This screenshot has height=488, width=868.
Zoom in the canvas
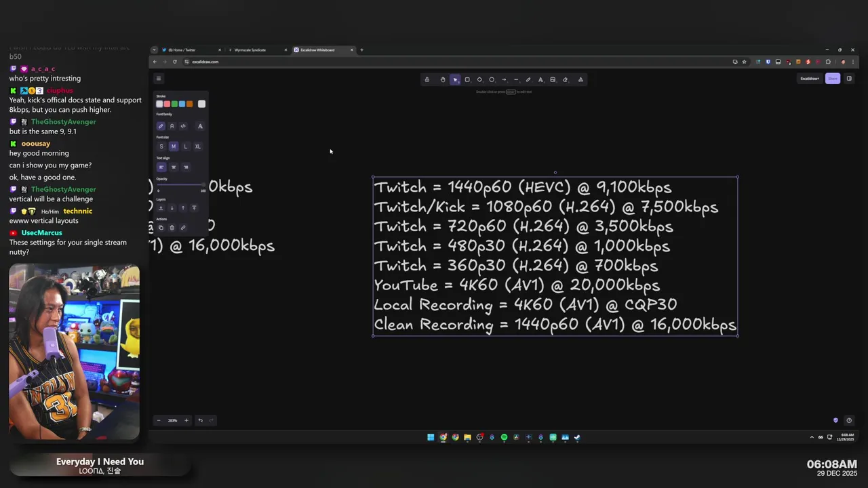[186, 420]
